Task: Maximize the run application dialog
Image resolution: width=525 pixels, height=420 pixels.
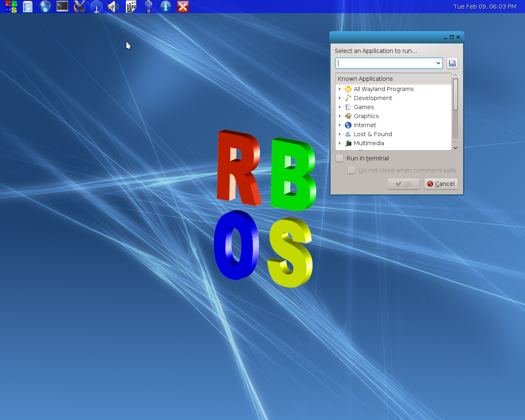Action: (452, 37)
